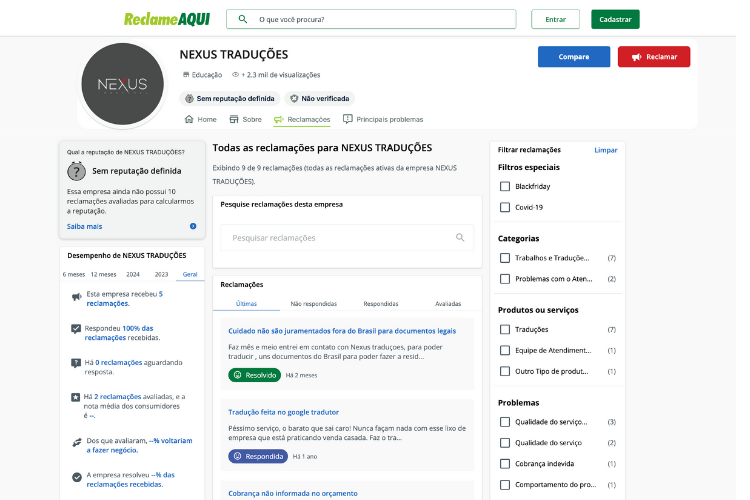
Task: Click the 2 reclamações avaliadas link
Action: pyautogui.click(x=117, y=397)
